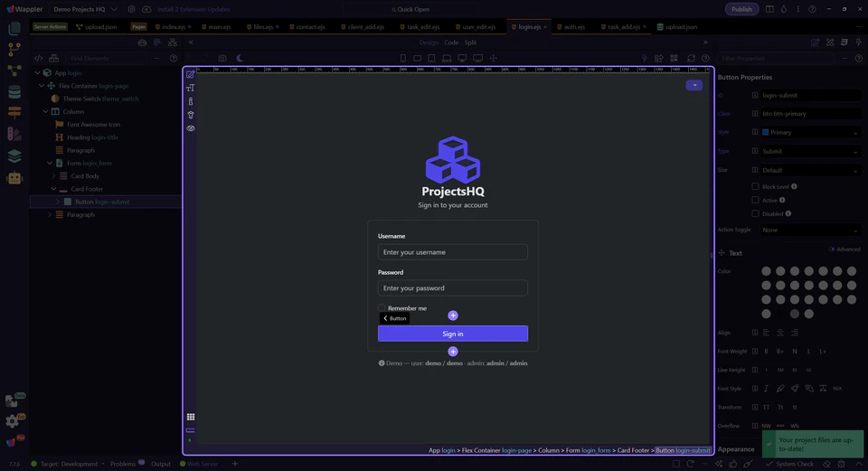This screenshot has width=868, height=471.
Task: Check the Disabled checkbox
Action: pos(755,213)
